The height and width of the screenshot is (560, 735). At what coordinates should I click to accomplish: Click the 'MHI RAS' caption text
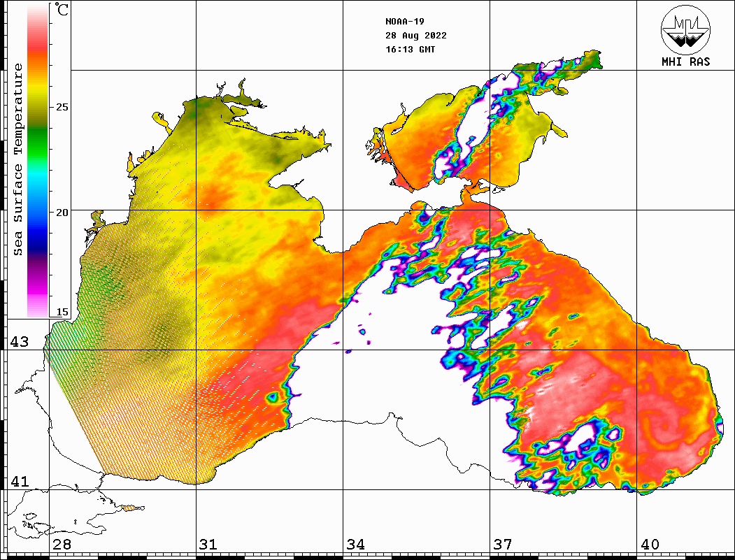click(x=686, y=62)
